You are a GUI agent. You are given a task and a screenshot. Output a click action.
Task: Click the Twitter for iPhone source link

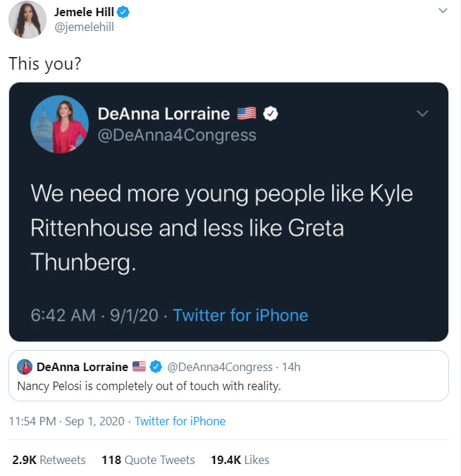[180, 421]
